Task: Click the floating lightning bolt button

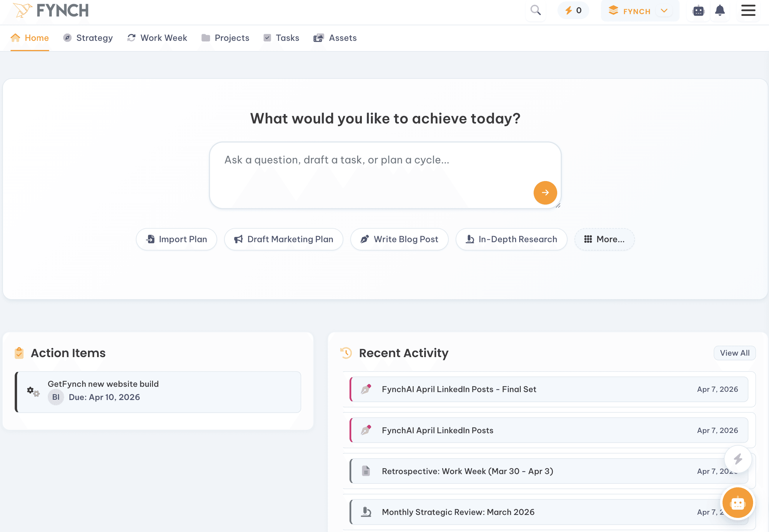Action: coord(738,459)
